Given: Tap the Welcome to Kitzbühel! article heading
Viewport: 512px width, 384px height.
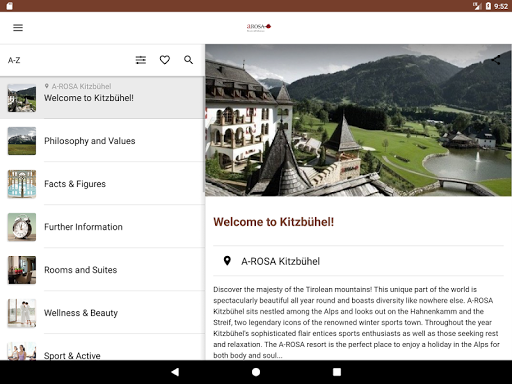Looking at the screenshot, I should click(x=274, y=222).
